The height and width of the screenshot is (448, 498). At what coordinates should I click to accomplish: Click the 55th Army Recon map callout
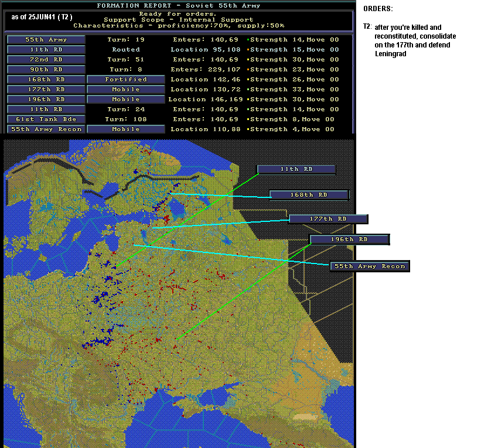point(370,266)
